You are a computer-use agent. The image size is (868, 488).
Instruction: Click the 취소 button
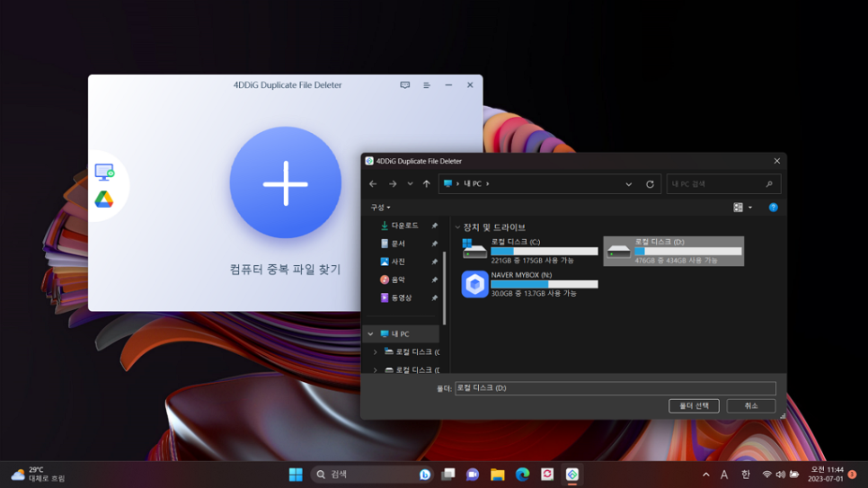(x=750, y=406)
